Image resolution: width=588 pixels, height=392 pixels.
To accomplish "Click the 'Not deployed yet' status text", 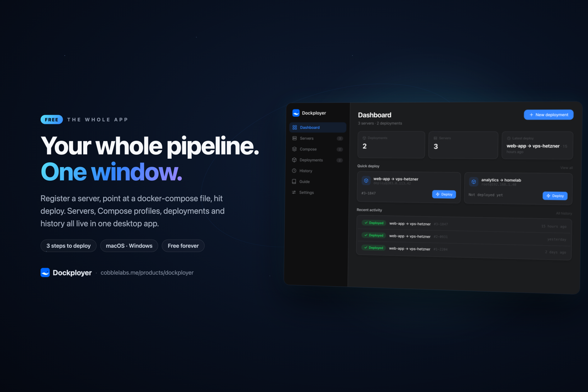I will (486, 195).
